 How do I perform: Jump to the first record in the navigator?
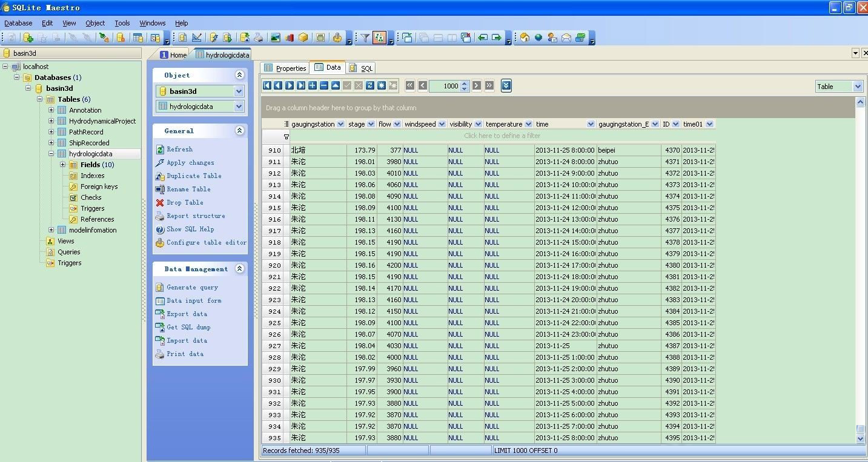click(267, 86)
